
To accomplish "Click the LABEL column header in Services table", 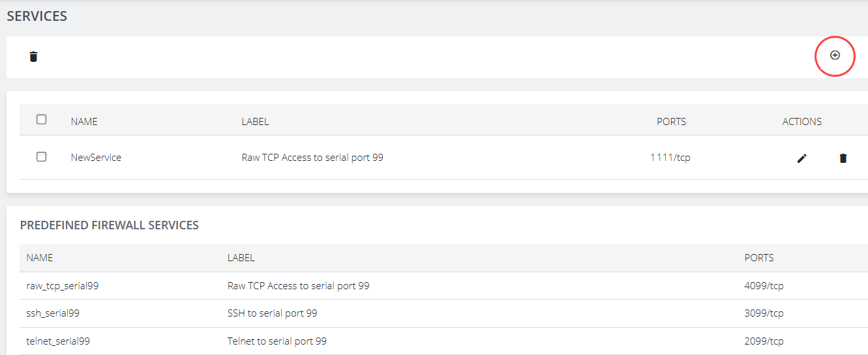I will click(255, 122).
